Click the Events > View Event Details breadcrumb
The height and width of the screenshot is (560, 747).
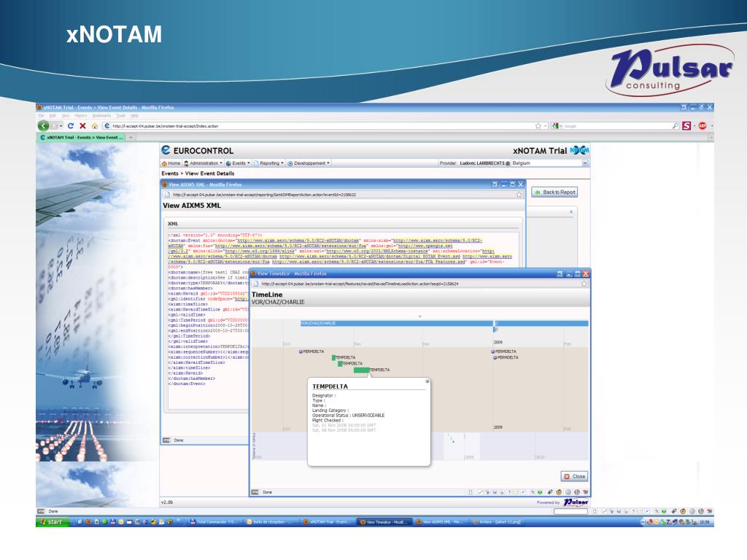(x=198, y=174)
